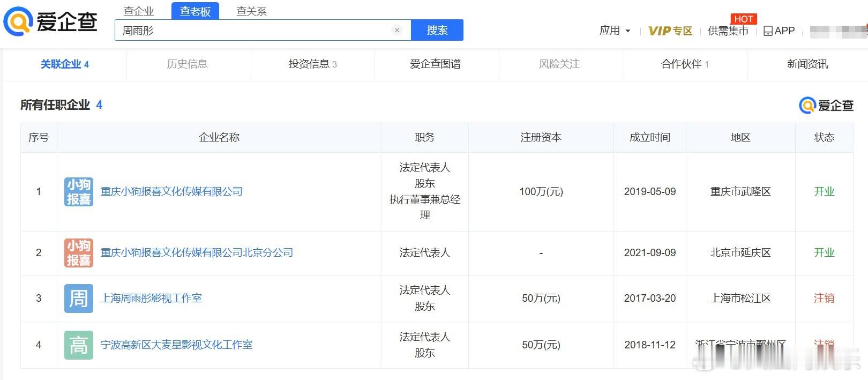Select the 北京市延庆区 region cell
Viewport: 868px width, 380px height.
coord(740,253)
